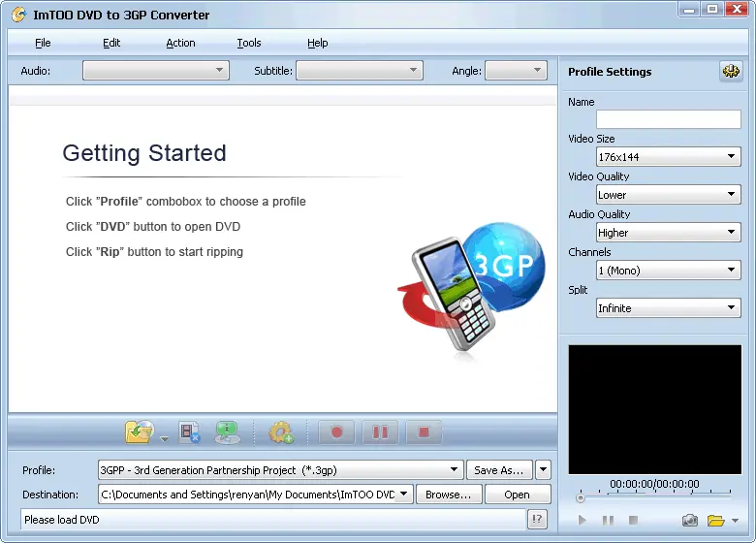The width and height of the screenshot is (756, 543).
Task: Expand the Destination path dropdown
Action: 404,494
